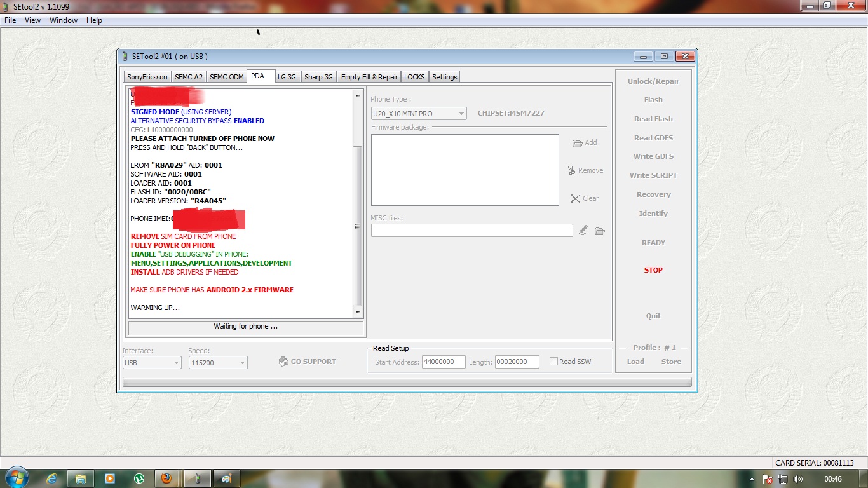Click the Unlock/Repair button
Image resolution: width=868 pixels, height=488 pixels.
tap(653, 81)
